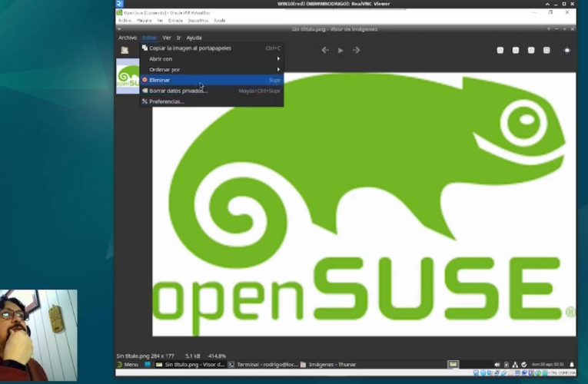Click the Open file icon in the viewer toolbar
Image resolution: width=588 pixels, height=384 pixels.
tap(125, 50)
